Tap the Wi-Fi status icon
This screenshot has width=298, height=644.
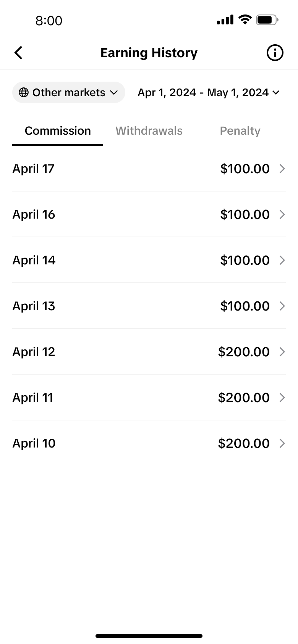click(x=245, y=19)
